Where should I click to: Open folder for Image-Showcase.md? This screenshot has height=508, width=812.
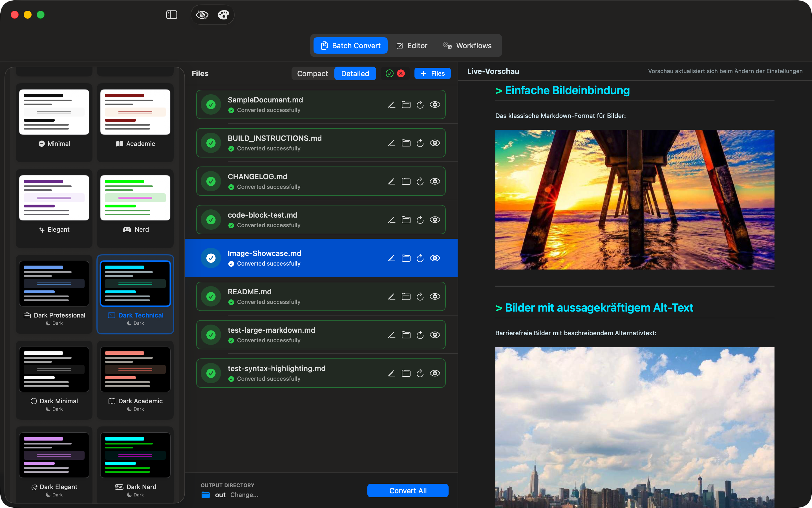[406, 258]
